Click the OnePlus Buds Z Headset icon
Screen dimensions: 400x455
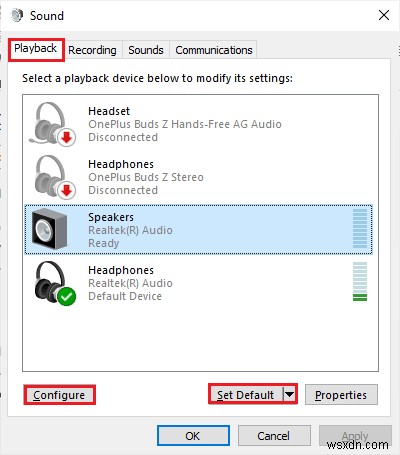coord(52,124)
